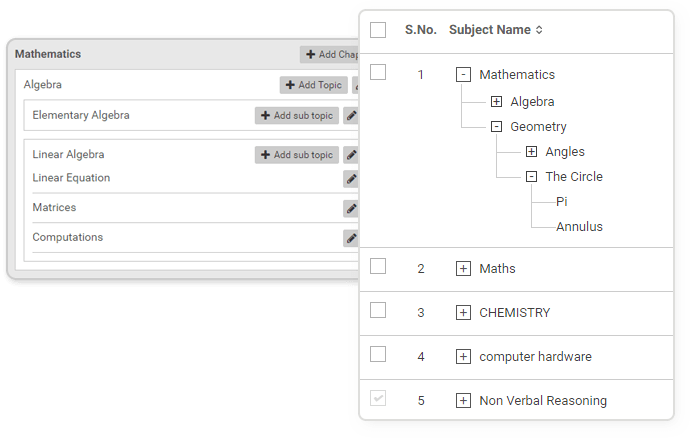Select the Annulus leaf in the tree

pos(579,227)
